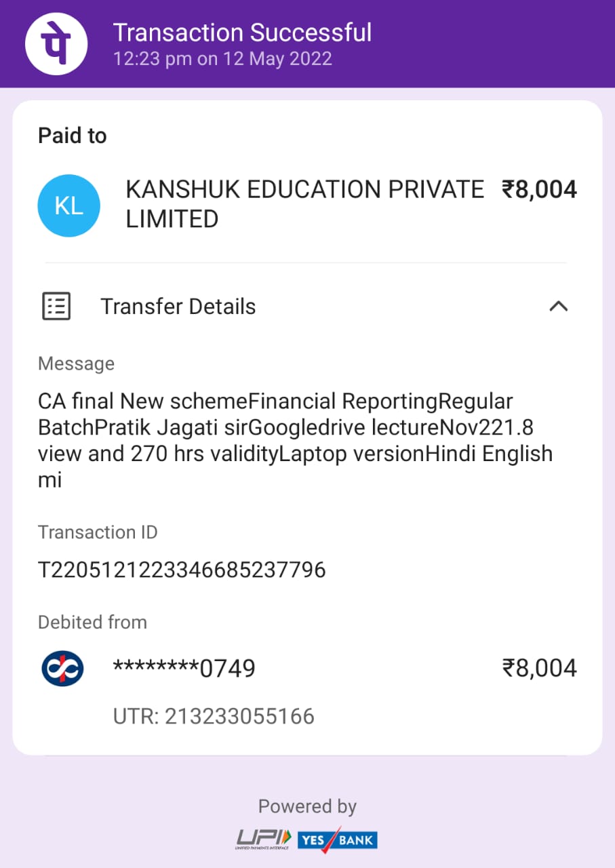Tap the Transaction Successful heading
The height and width of the screenshot is (868, 615).
click(x=242, y=33)
